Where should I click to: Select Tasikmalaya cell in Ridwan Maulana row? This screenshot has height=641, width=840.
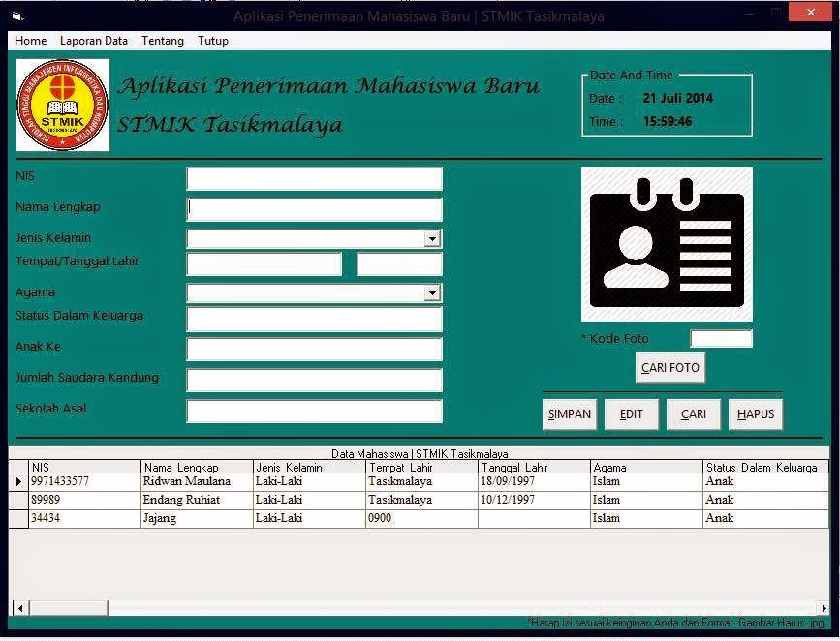pyautogui.click(x=421, y=481)
